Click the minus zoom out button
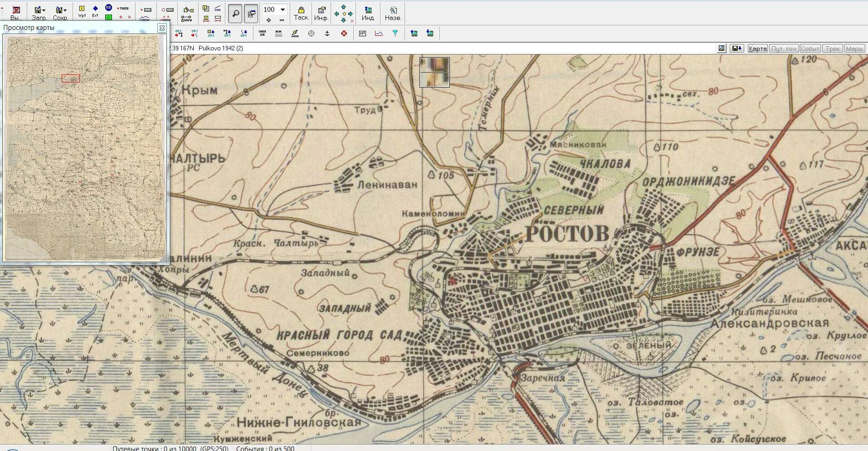Screen dimensions: 868x451 pos(282,20)
